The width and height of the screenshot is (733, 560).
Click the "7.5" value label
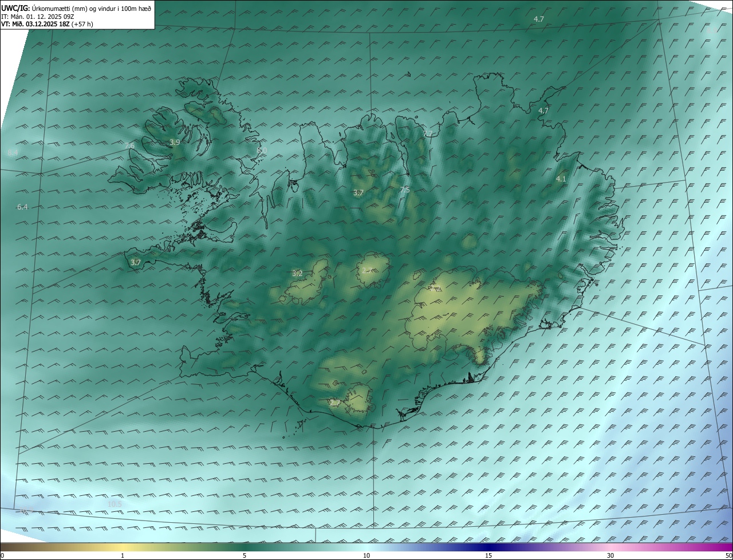pos(404,190)
